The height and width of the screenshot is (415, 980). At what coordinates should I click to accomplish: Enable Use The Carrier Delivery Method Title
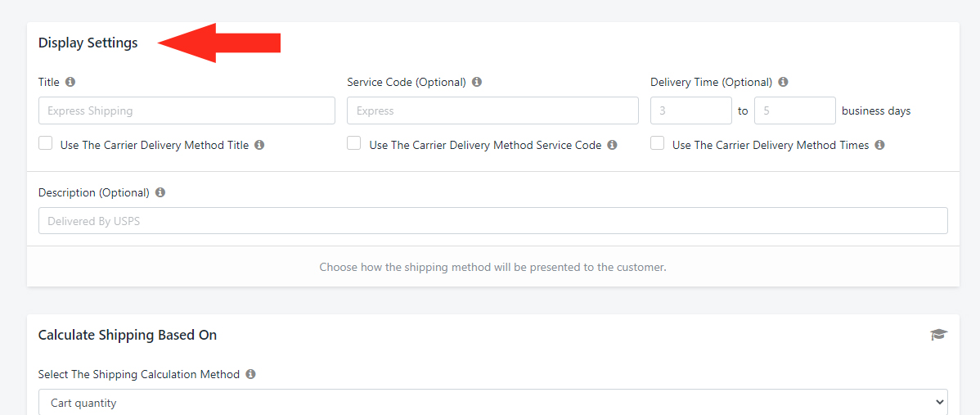[x=46, y=143]
